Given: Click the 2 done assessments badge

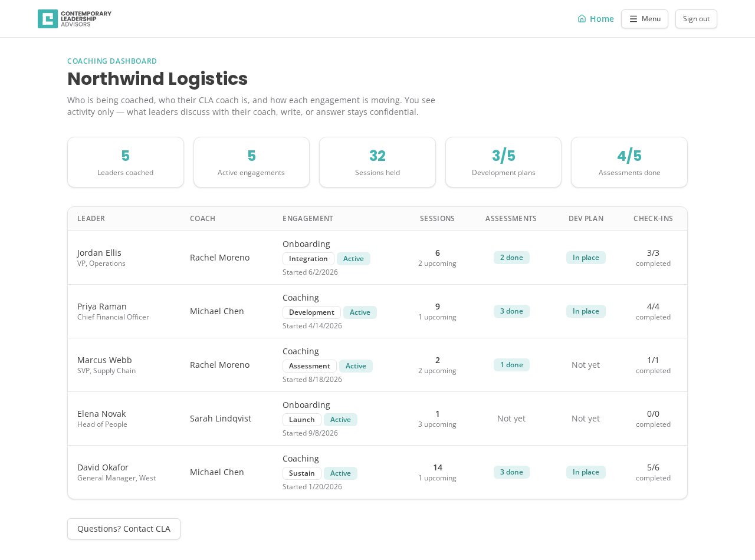Looking at the screenshot, I should coord(511,258).
